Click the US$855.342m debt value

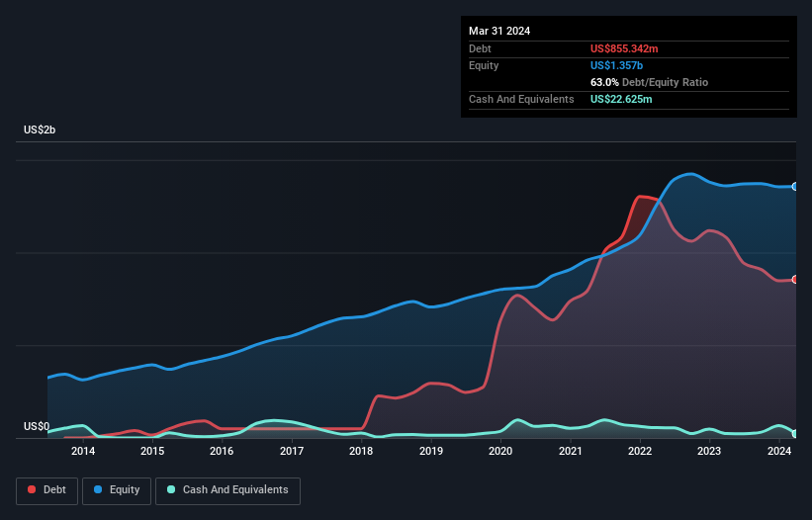(x=624, y=48)
